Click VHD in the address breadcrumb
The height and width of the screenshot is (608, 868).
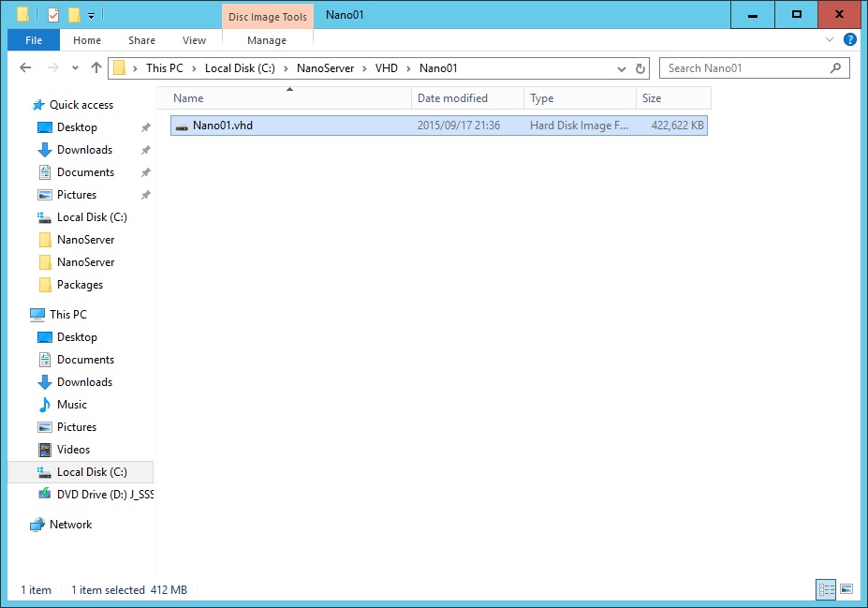[387, 68]
